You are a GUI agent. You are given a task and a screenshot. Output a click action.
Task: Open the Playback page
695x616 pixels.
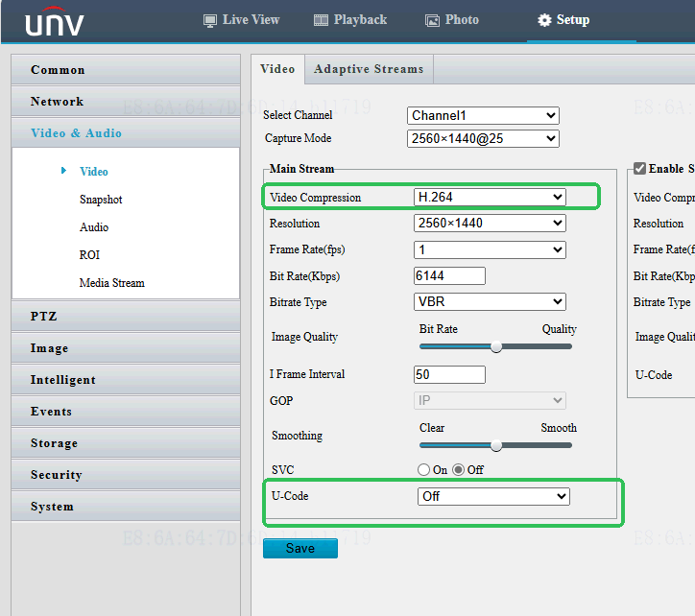pos(350,20)
